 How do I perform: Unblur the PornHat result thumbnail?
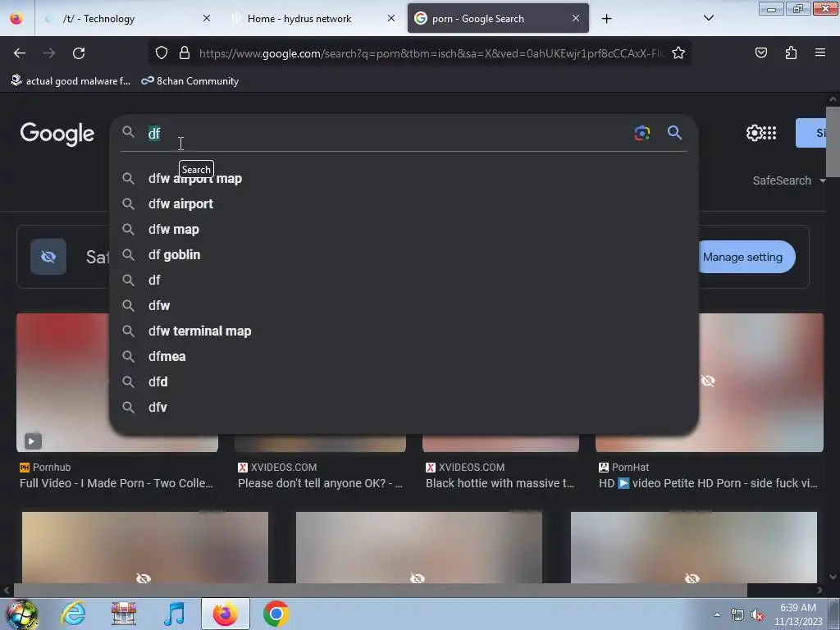click(708, 381)
